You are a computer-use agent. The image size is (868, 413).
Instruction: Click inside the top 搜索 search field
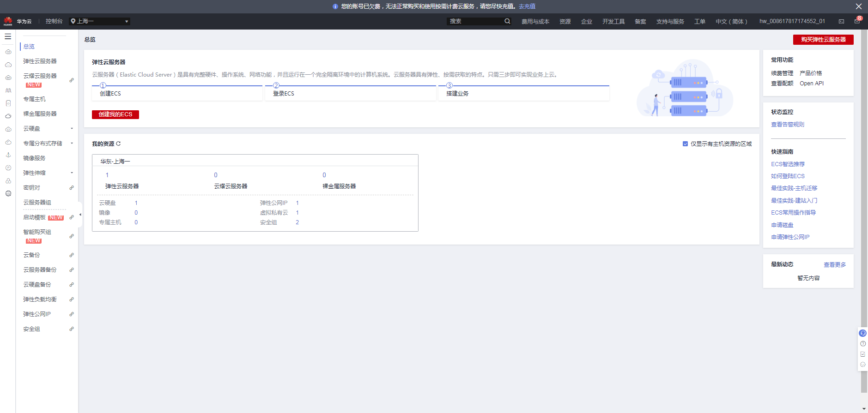tap(475, 21)
